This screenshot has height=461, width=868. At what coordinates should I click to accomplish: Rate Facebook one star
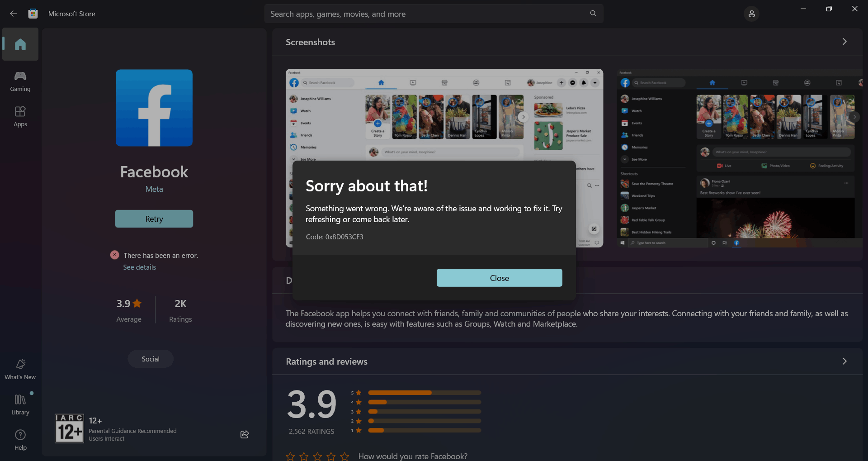(x=290, y=456)
